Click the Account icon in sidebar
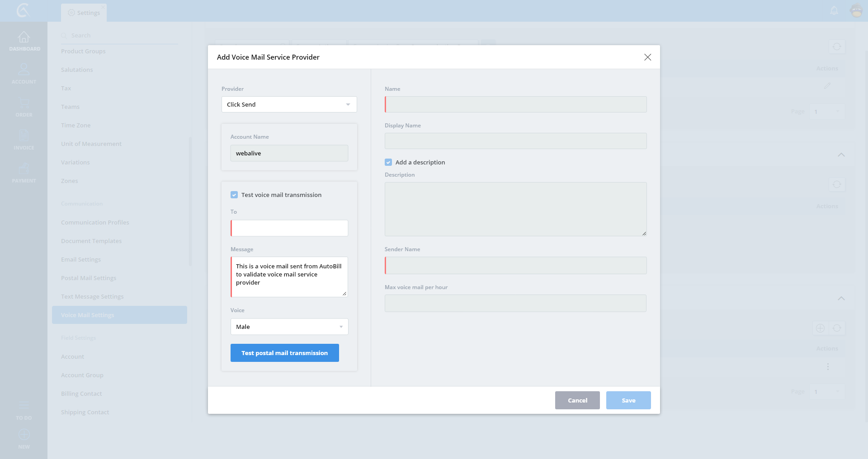Viewport: 868px width, 459px height. pyautogui.click(x=24, y=70)
